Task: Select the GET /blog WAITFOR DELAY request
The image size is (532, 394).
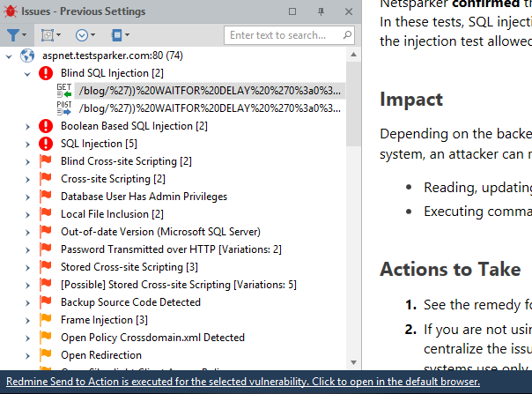Action: [x=209, y=90]
